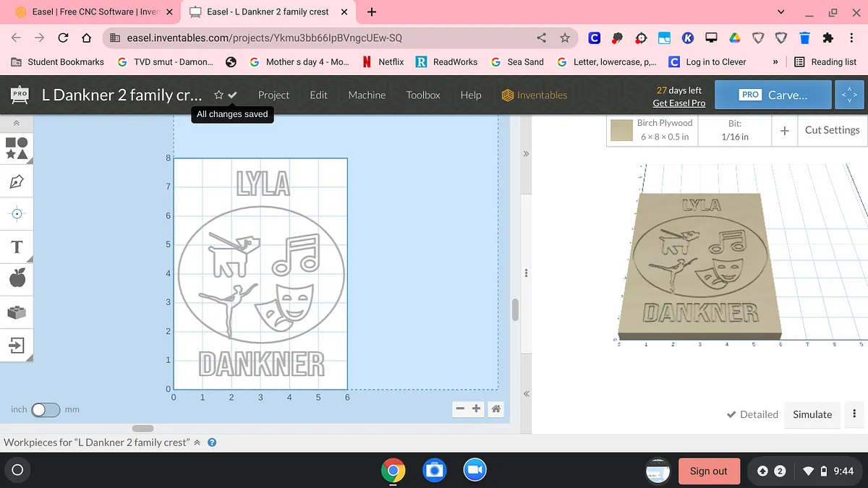Click the Get Easel Pro link
Screen dimensions: 868x488
pos(678,103)
